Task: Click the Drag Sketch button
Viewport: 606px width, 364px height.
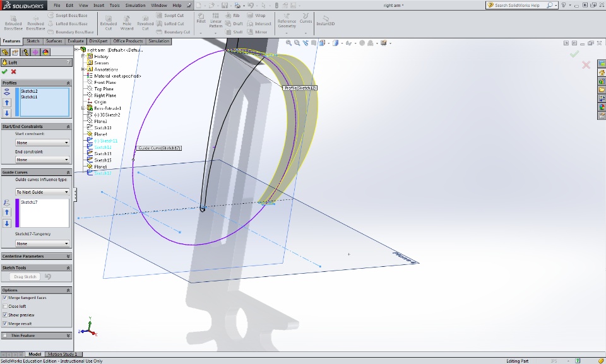Action: click(25, 277)
